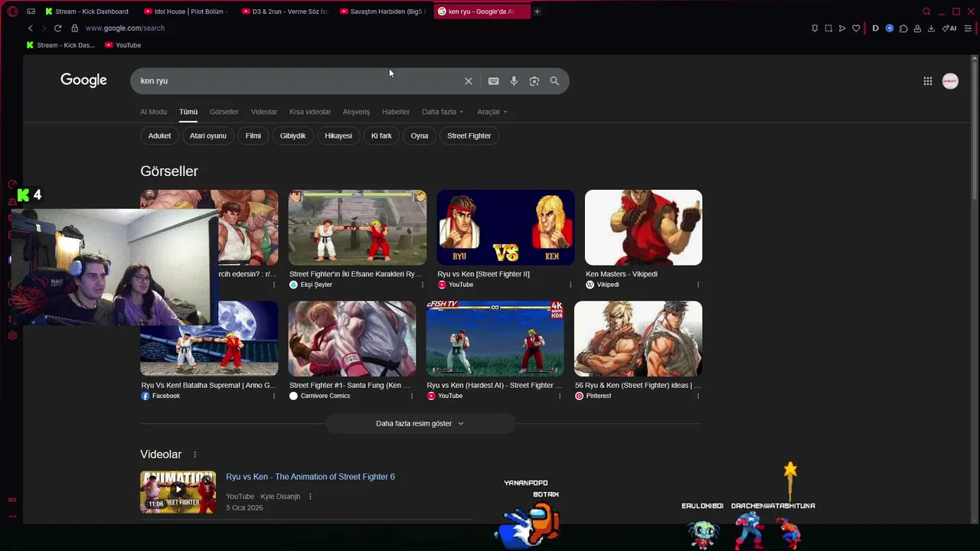The image size is (980, 551).
Task: Open site info via the padlock icon
Action: [74, 28]
